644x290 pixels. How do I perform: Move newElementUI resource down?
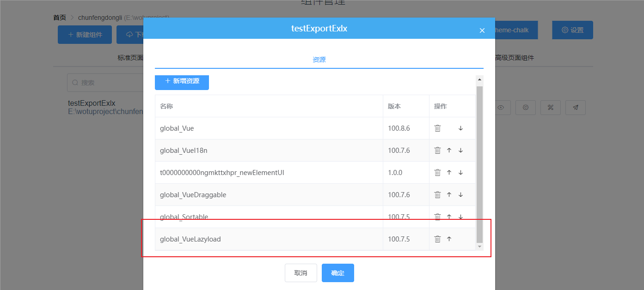460,173
